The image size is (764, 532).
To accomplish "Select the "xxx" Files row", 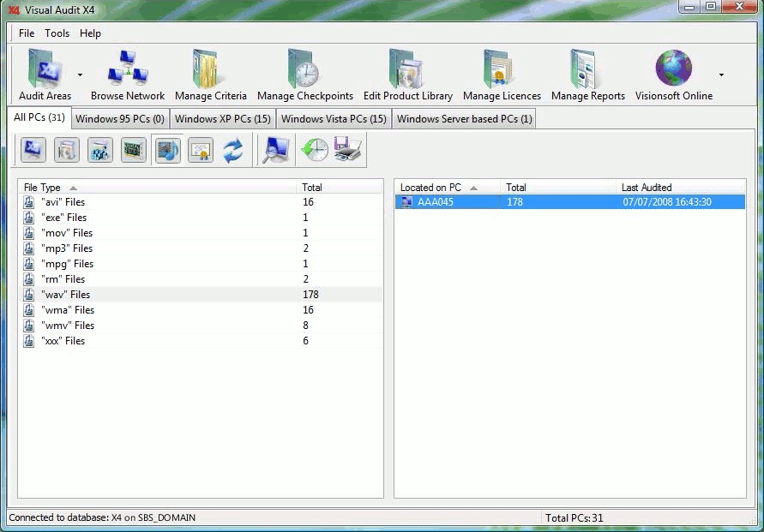I will click(x=201, y=341).
